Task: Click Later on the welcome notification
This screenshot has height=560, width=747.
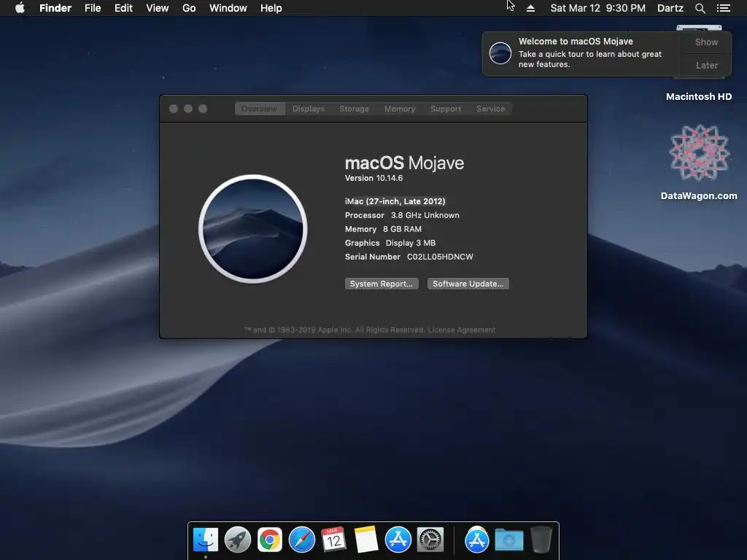Action: click(x=706, y=65)
